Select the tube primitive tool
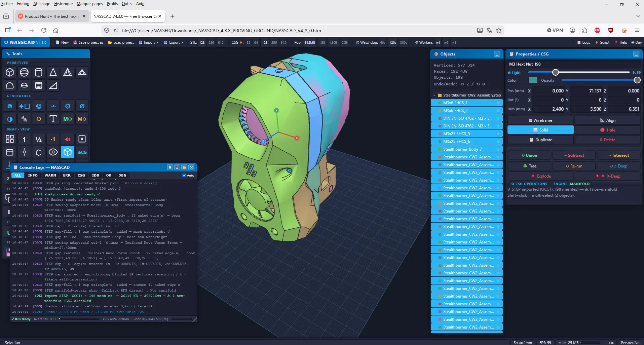The image size is (644, 345). click(x=39, y=85)
